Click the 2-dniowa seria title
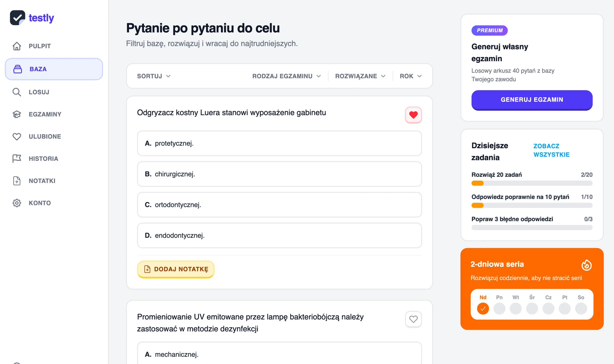This screenshot has width=614, height=364. coord(497,264)
